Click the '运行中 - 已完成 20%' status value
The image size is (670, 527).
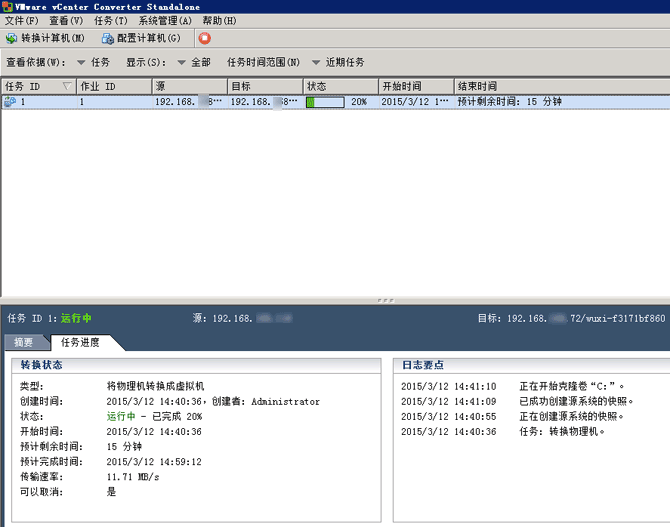coord(154,416)
